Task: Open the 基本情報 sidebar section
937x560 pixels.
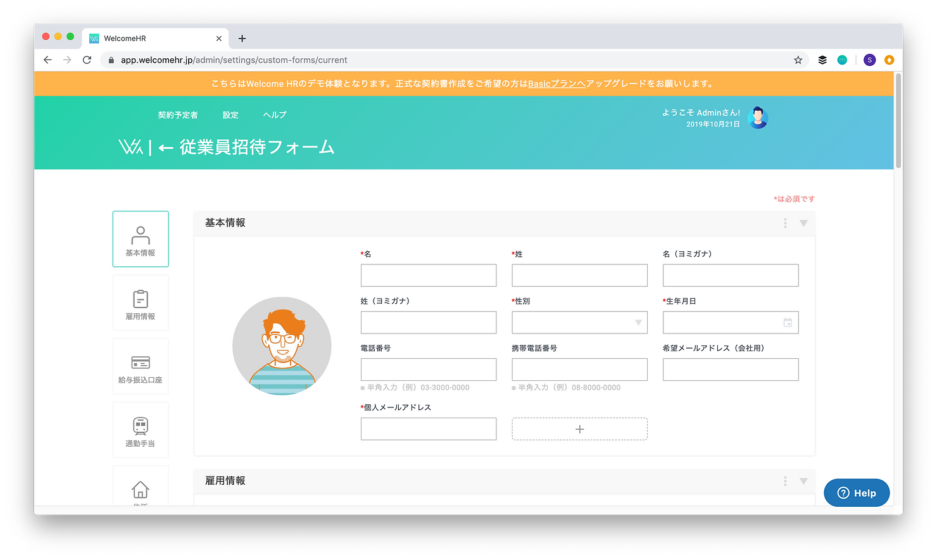Action: pyautogui.click(x=141, y=239)
